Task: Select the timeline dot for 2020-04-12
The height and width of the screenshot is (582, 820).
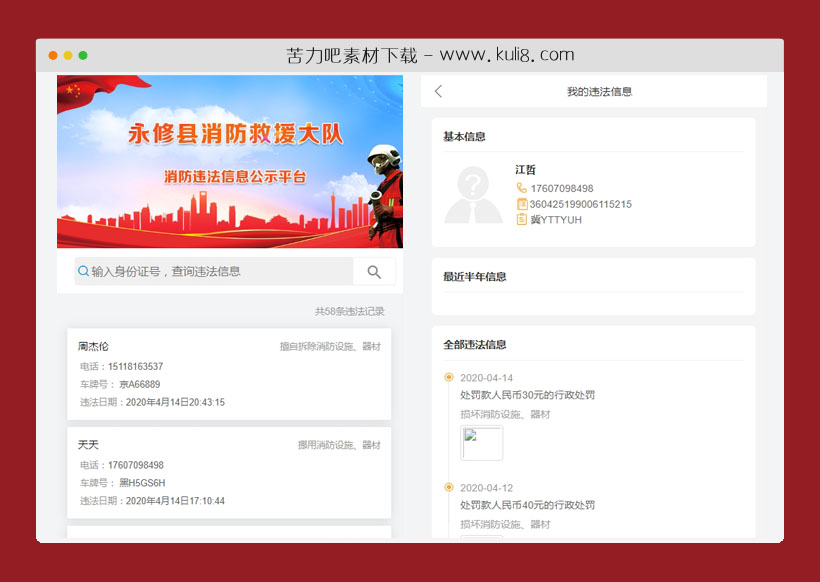Action: pos(449,487)
